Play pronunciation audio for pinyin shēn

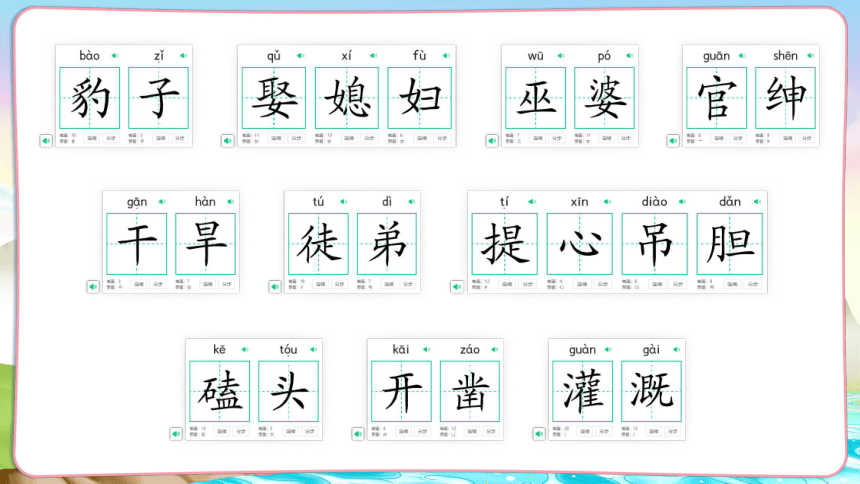pyautogui.click(x=811, y=55)
